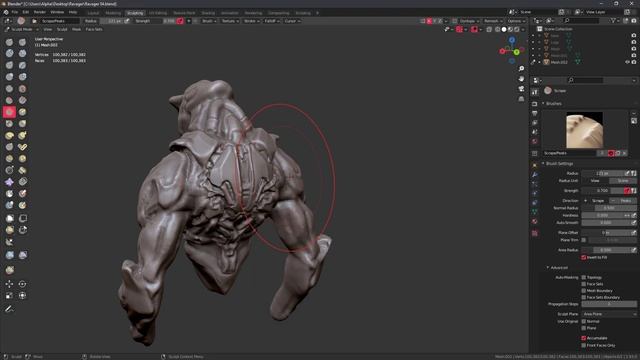Viewport: 640px width, 360px height.
Task: Open the Brush dropdown in header
Action: click(x=209, y=21)
